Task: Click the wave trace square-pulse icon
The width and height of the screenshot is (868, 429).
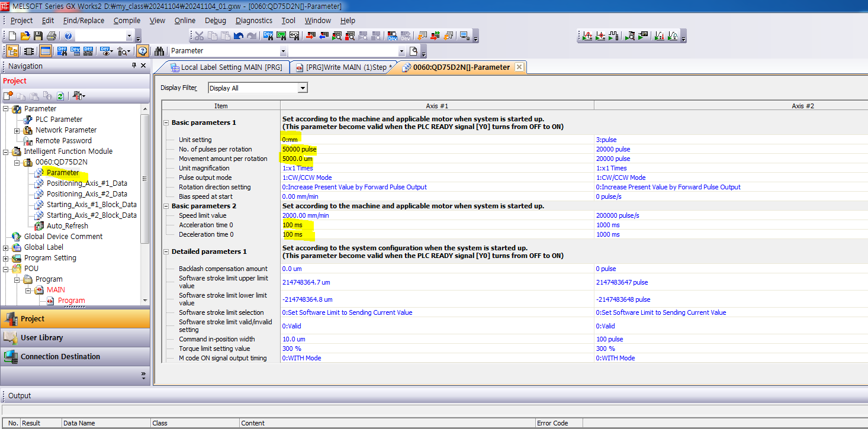Action: pyautogui.click(x=613, y=36)
